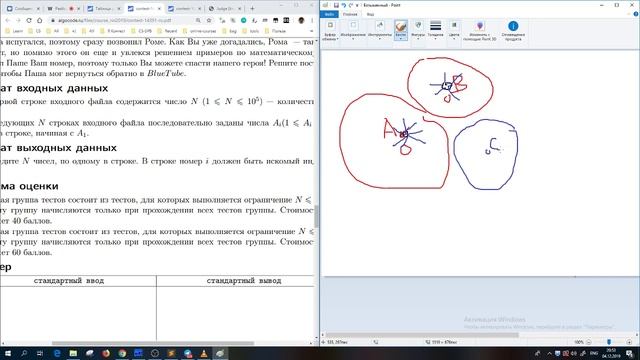The width and height of the screenshot is (640, 360).
Task: Expand the bookmarks bar overflow chevron
Action: click(x=311, y=31)
